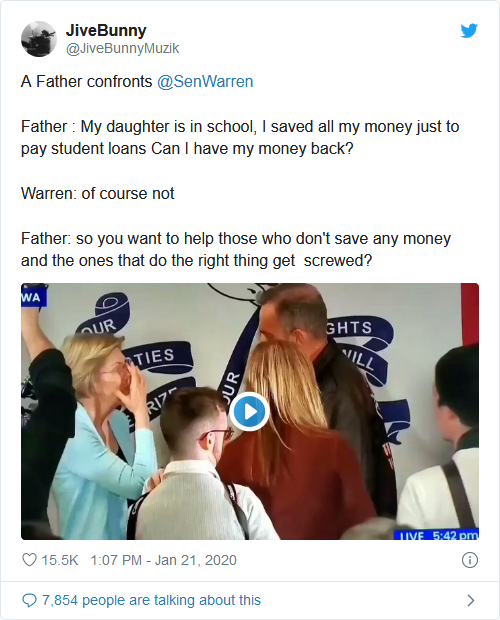This screenshot has width=500, height=620.
Task: Click the speech bubble reply icon
Action: (x=30, y=600)
